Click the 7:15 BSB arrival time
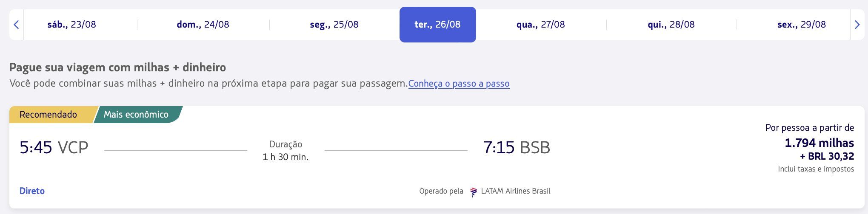This screenshot has height=214, width=868. pos(517,148)
